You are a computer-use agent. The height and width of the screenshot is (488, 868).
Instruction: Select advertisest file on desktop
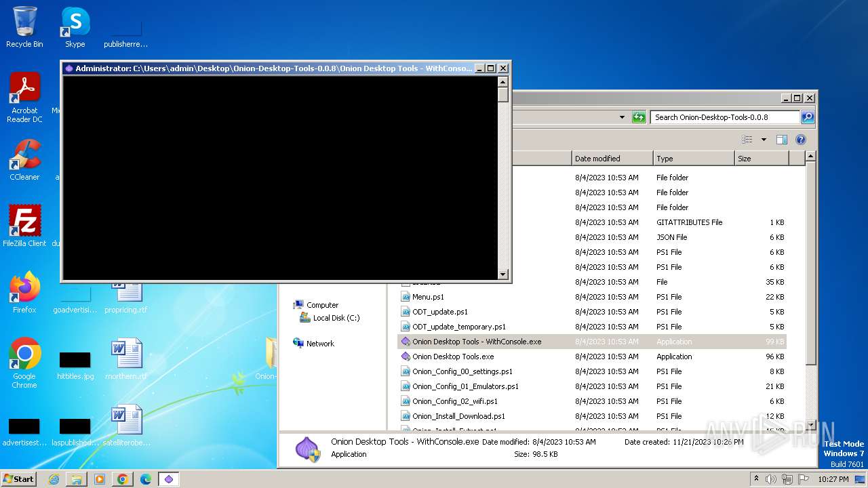point(24,431)
